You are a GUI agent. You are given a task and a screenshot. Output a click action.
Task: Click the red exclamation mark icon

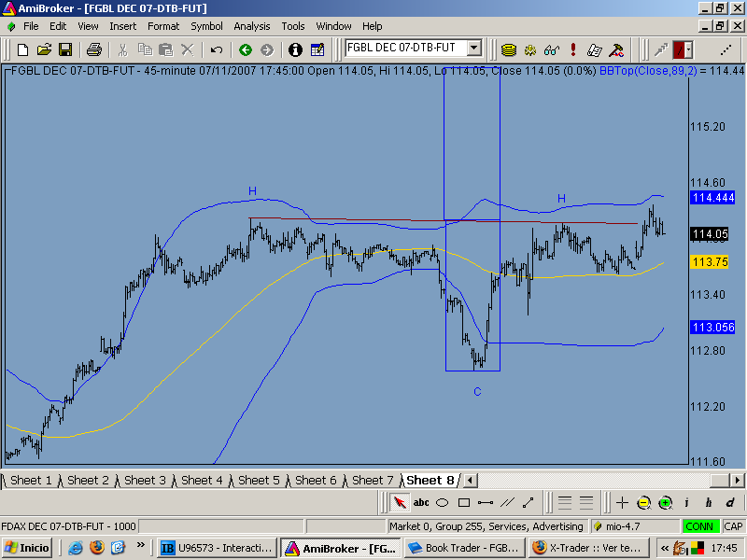click(573, 49)
